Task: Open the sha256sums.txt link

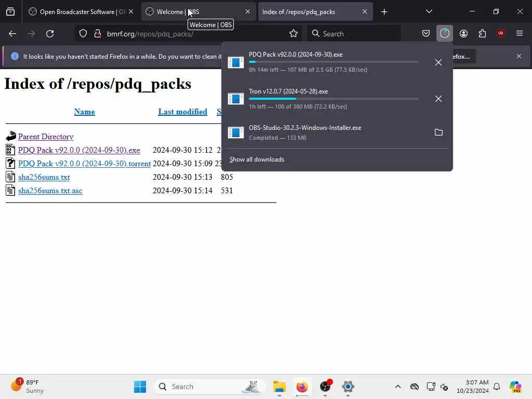Action: tap(44, 177)
